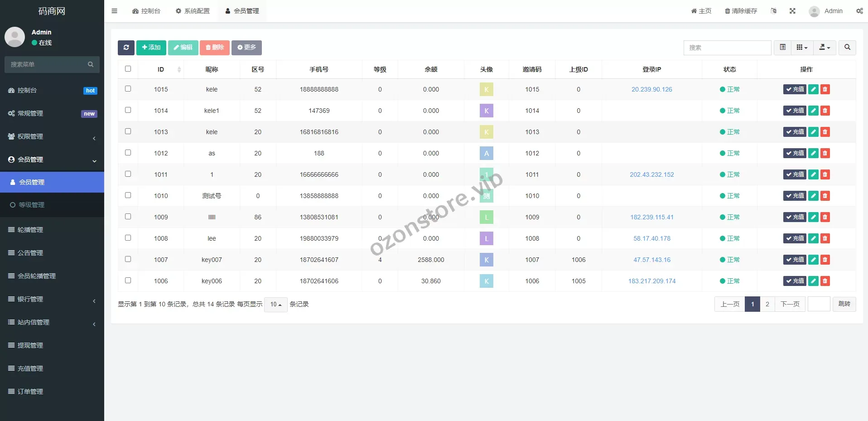This screenshot has height=421, width=868.
Task: Toggle the table card view icon
Action: tap(782, 48)
